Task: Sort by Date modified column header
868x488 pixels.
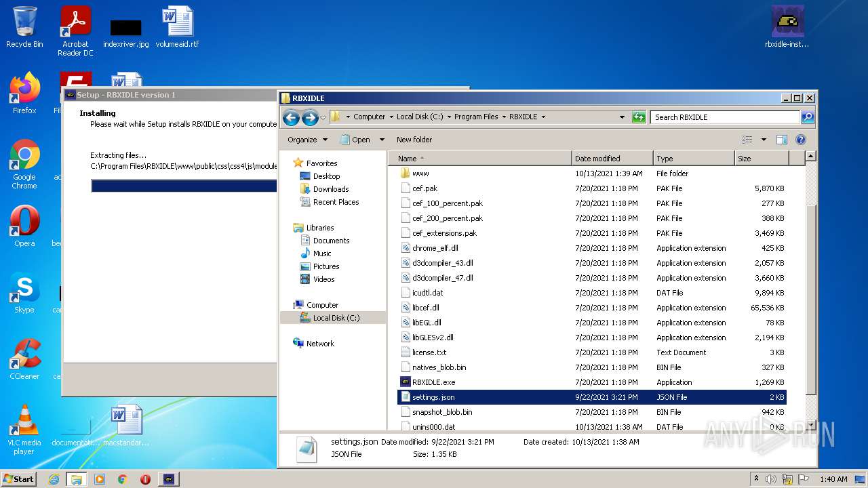Action: [612, 159]
